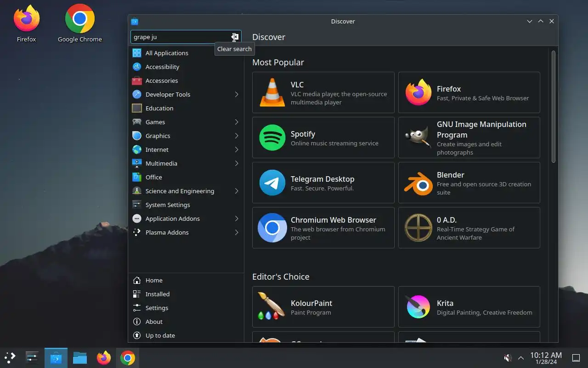This screenshot has width=588, height=368.
Task: Click System Settings taskbar icon
Action: 32,357
